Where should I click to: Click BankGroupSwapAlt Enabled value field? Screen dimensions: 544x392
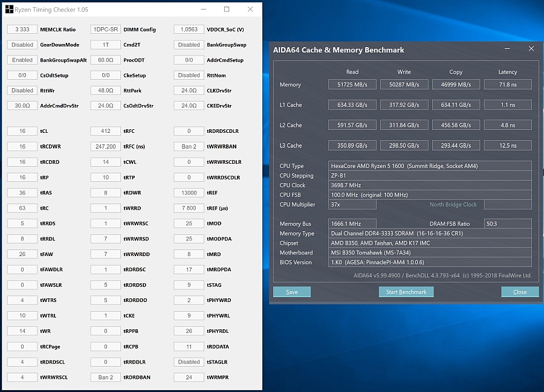(x=22, y=60)
